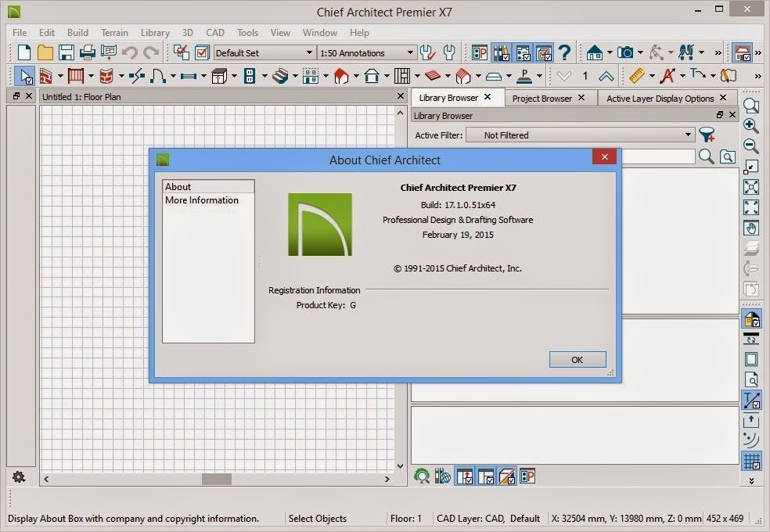Screen dimensions: 770x532
Task: Open the CAD menu
Action: click(x=215, y=32)
